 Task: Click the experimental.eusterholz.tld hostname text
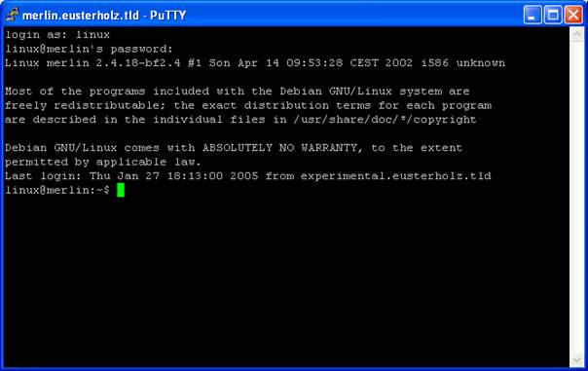pyautogui.click(x=395, y=176)
